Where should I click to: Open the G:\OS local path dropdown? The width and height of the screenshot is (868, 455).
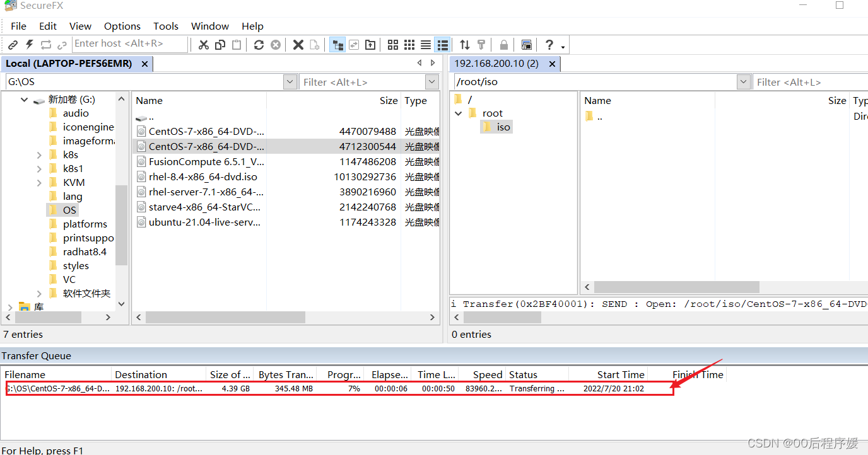(290, 82)
